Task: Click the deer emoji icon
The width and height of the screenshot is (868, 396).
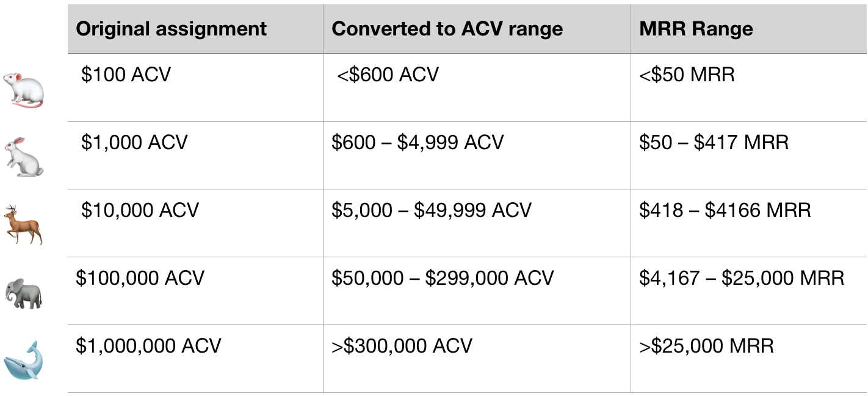Action: (x=24, y=225)
